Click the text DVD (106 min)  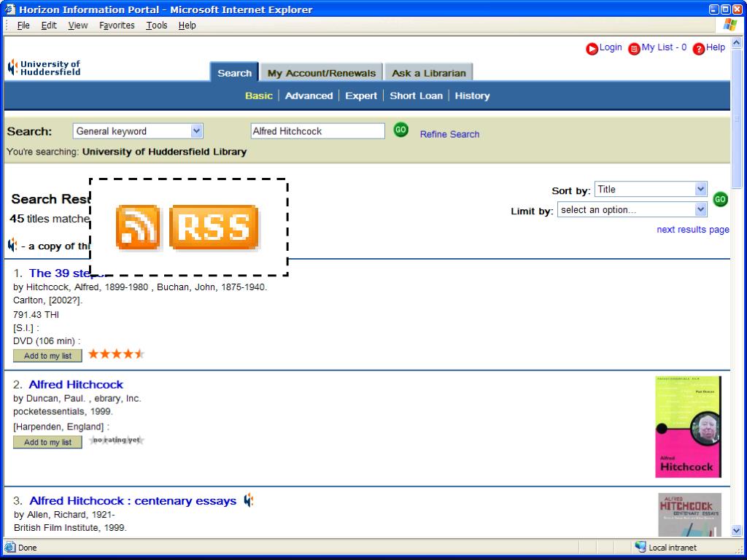coord(47,341)
